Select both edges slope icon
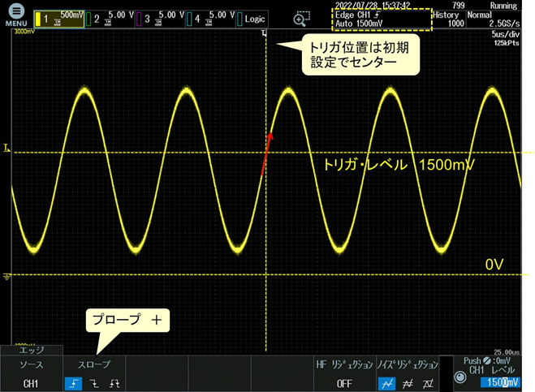This screenshot has width=535, height=392. (114, 384)
